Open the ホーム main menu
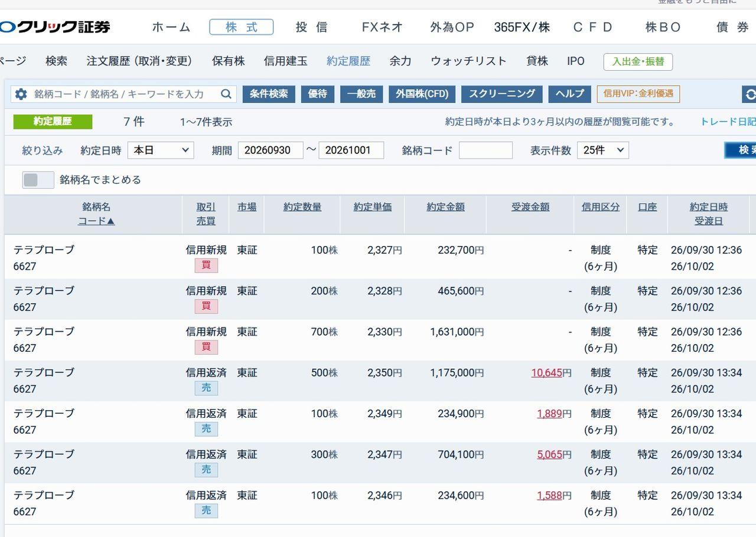The image size is (756, 537). click(x=171, y=27)
